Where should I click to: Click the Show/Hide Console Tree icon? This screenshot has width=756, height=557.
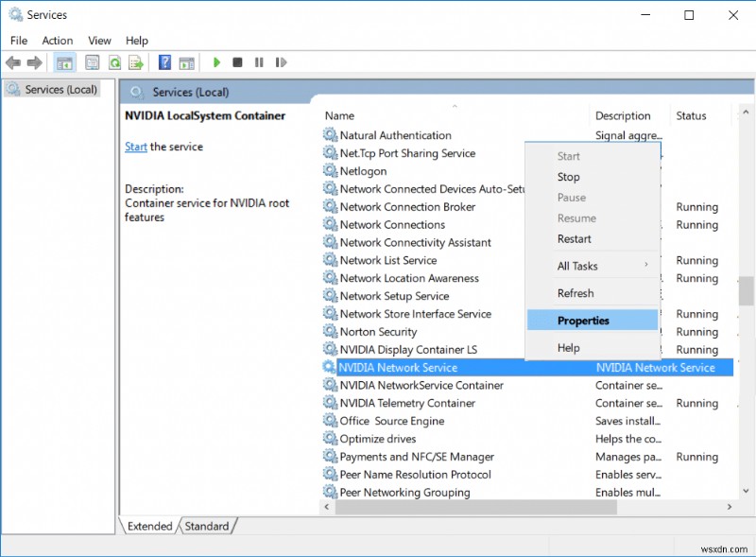[63, 62]
